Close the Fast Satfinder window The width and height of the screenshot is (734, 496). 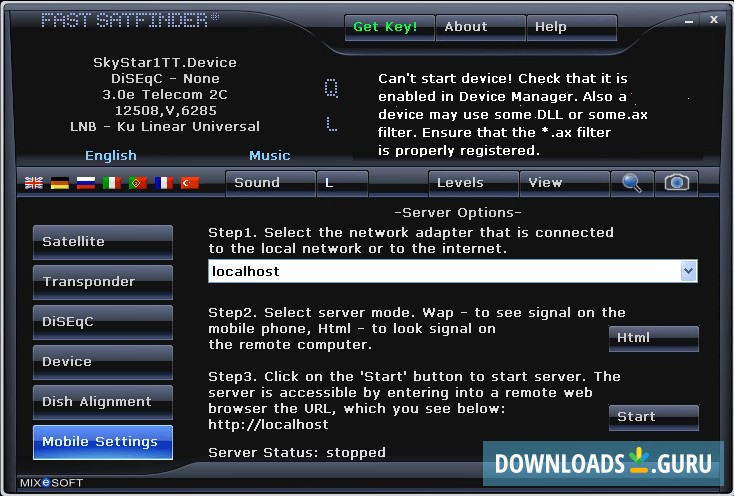(713, 20)
